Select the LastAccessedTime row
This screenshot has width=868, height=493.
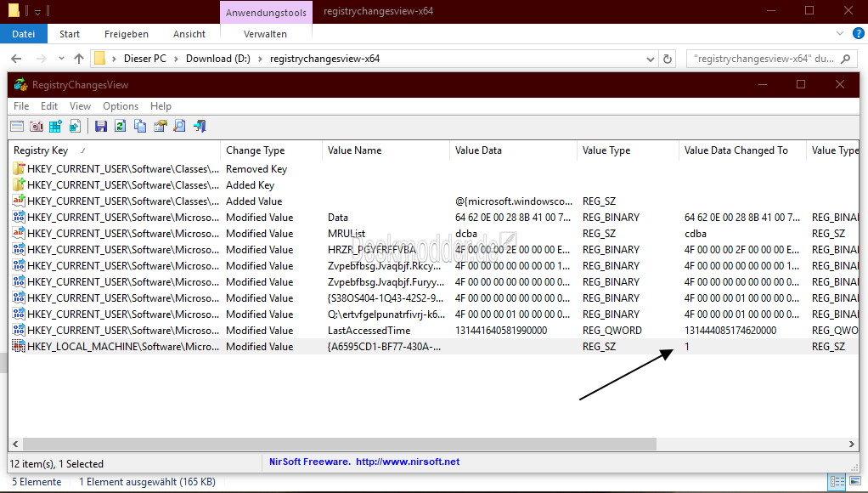[x=434, y=330]
